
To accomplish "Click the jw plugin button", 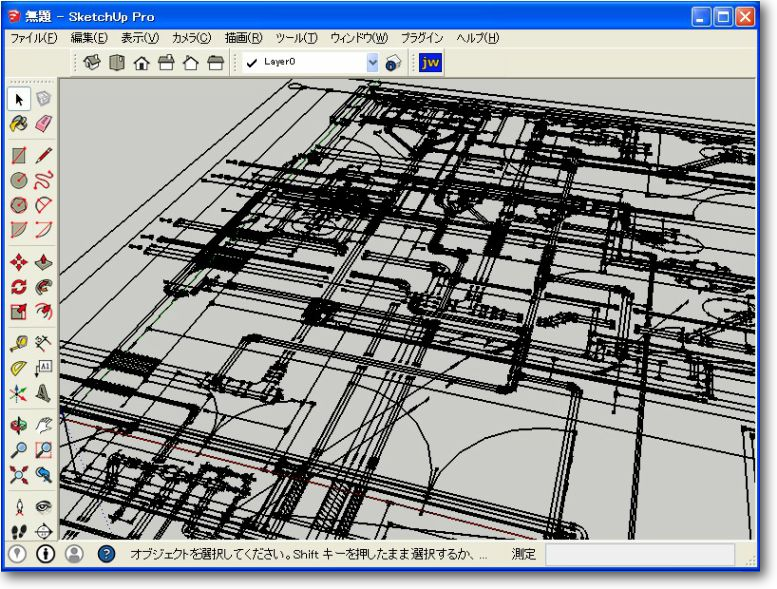I will (430, 62).
